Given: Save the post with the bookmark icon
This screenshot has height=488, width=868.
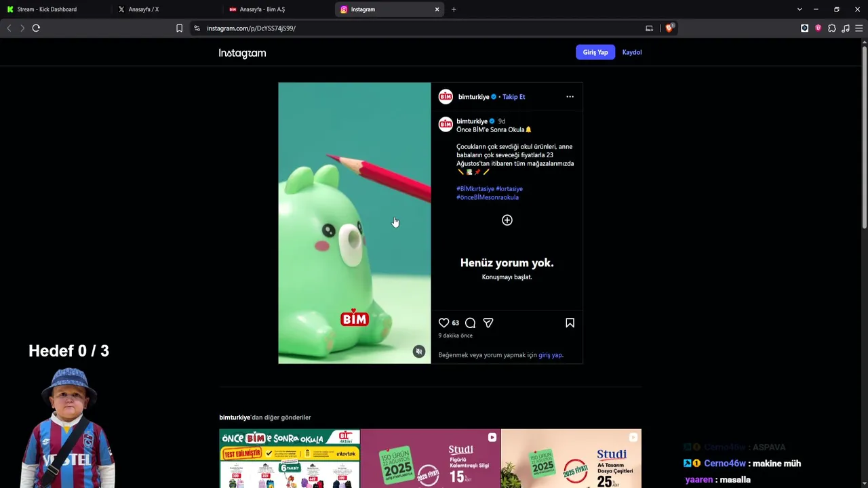Looking at the screenshot, I should pyautogui.click(x=570, y=323).
